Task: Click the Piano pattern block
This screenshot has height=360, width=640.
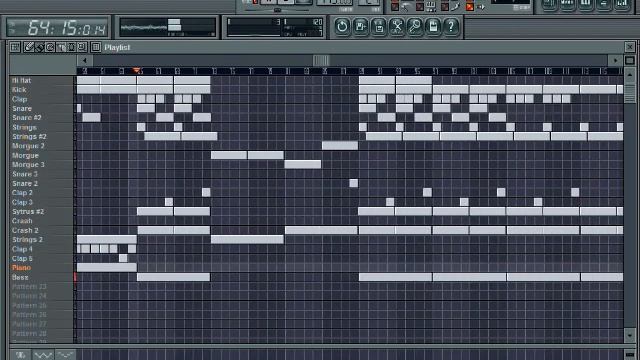Action: [x=107, y=268]
